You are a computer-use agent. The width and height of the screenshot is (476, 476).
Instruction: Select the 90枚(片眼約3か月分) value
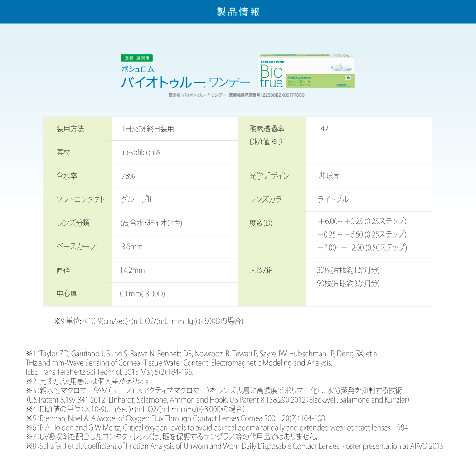click(x=348, y=283)
